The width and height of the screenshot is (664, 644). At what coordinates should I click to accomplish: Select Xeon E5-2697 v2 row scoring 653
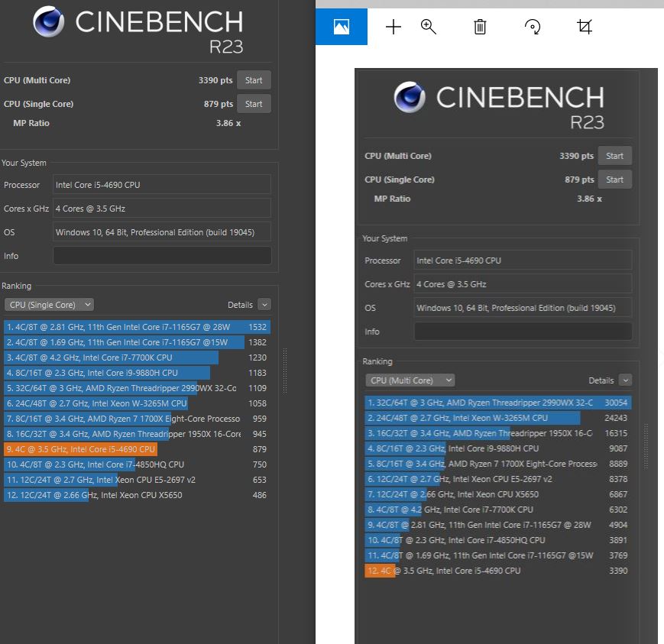(138, 479)
